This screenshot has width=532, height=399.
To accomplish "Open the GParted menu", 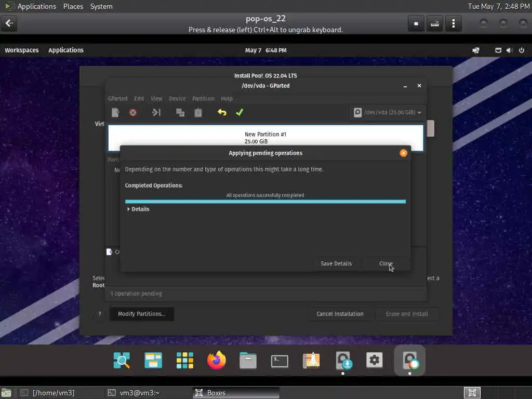I will [x=118, y=98].
